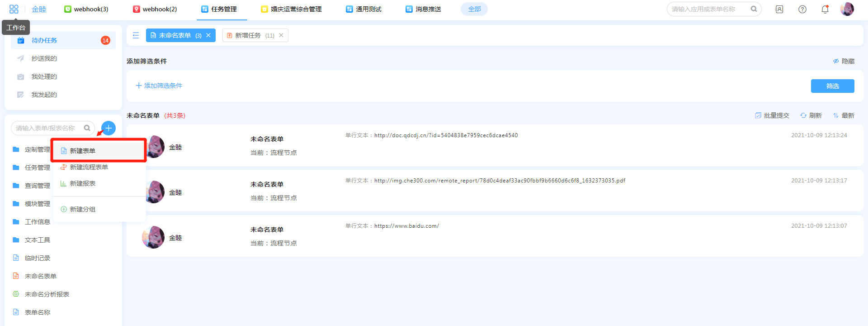Toggle the 最新 sort order

tap(844, 115)
